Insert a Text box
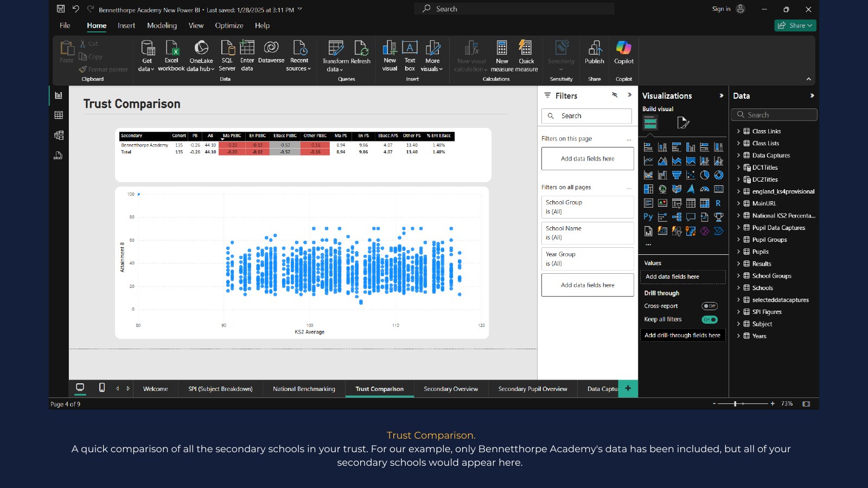The image size is (868, 488). pos(410,55)
